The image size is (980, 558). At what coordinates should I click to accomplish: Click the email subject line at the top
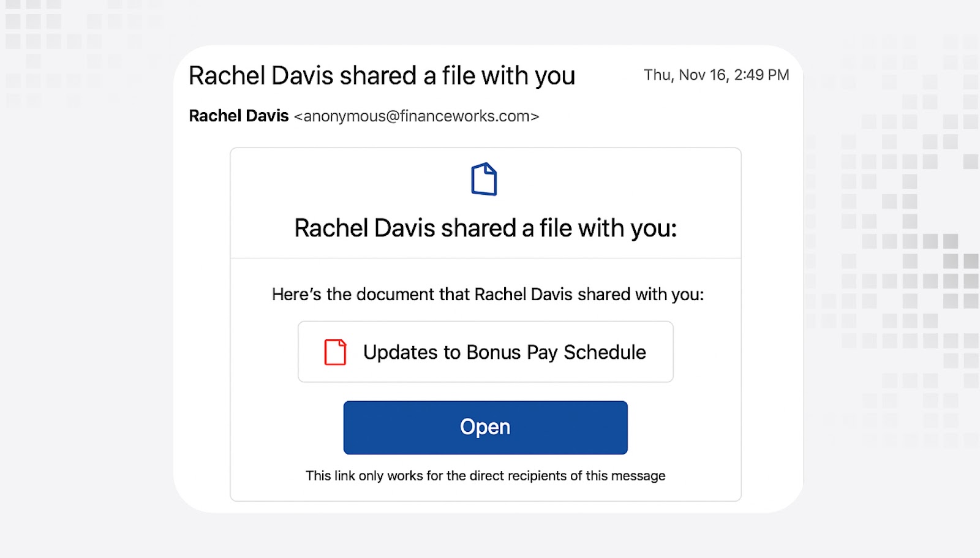382,76
